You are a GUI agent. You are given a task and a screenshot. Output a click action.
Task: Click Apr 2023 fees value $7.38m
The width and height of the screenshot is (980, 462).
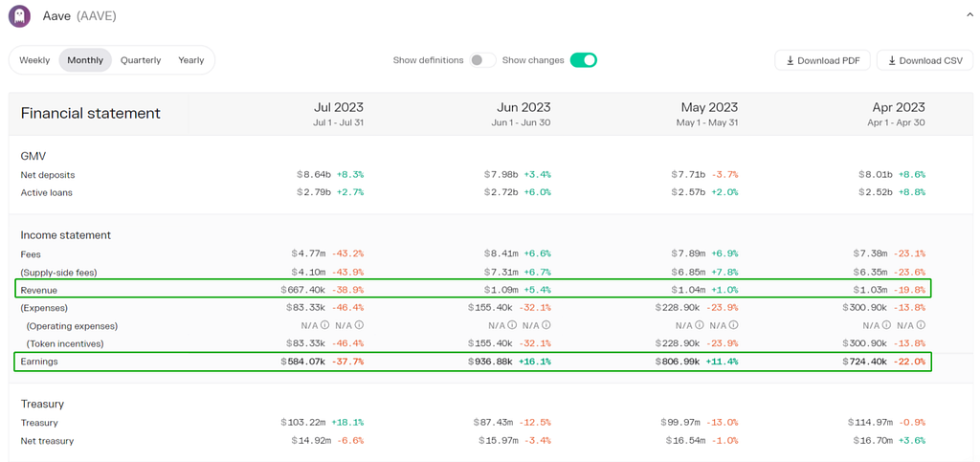coord(871,254)
